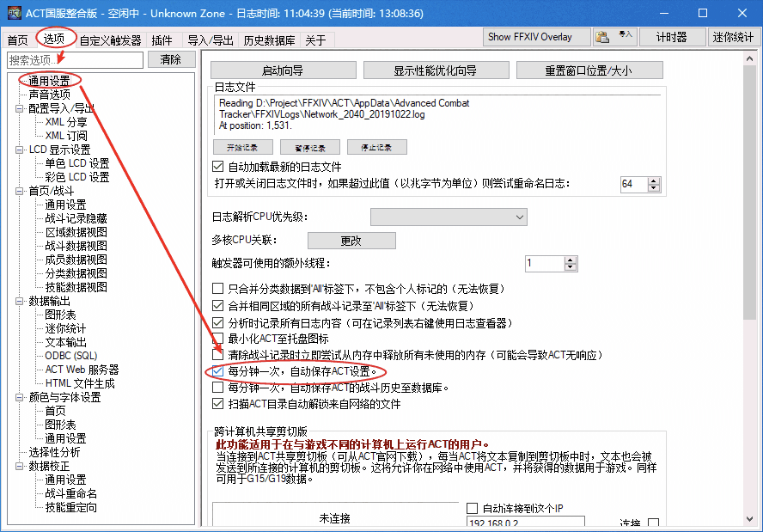Select 单色 LCD 设置 tree item
The height and width of the screenshot is (532, 763).
click(x=77, y=163)
